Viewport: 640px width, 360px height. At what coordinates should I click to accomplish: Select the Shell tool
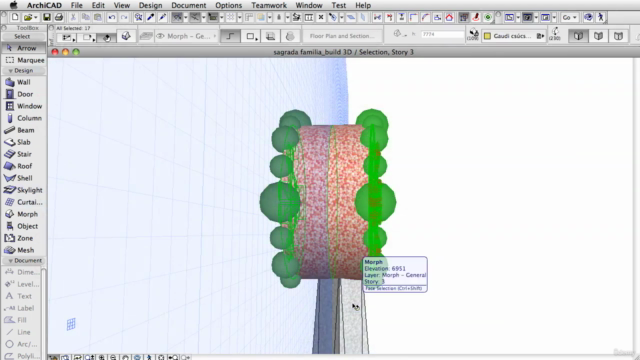[x=24, y=178]
